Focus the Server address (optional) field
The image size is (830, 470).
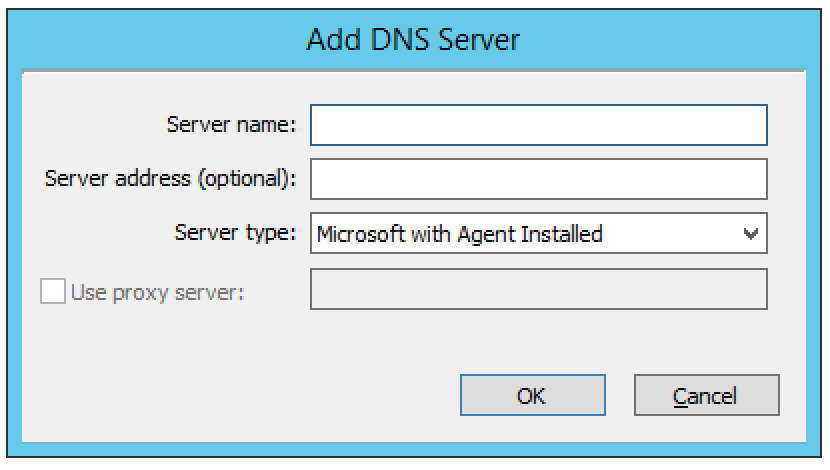tap(538, 180)
